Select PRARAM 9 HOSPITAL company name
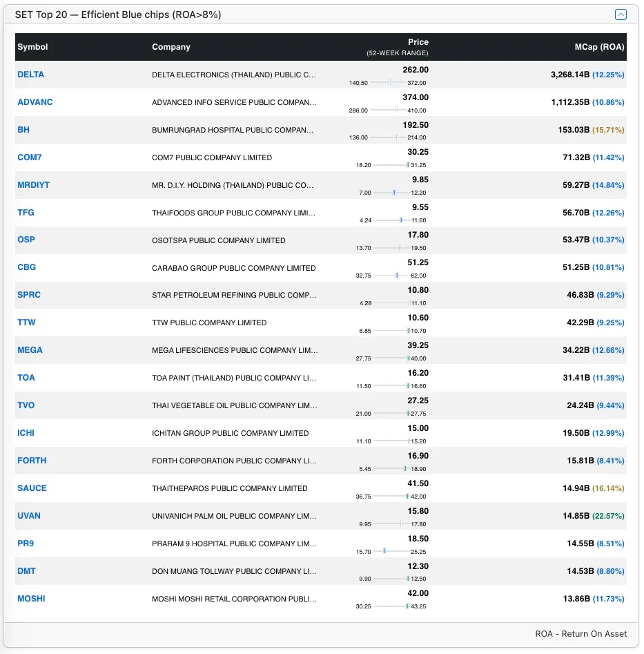 coord(234,544)
